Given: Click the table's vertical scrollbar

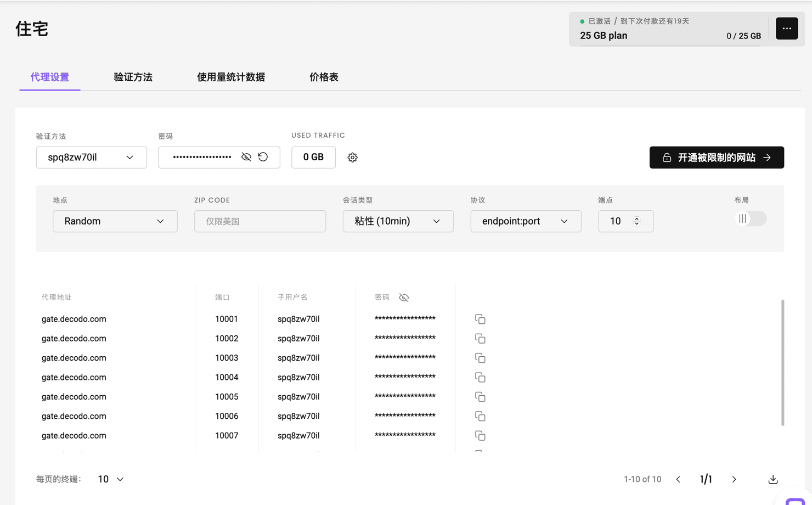Looking at the screenshot, I should pyautogui.click(x=782, y=362).
